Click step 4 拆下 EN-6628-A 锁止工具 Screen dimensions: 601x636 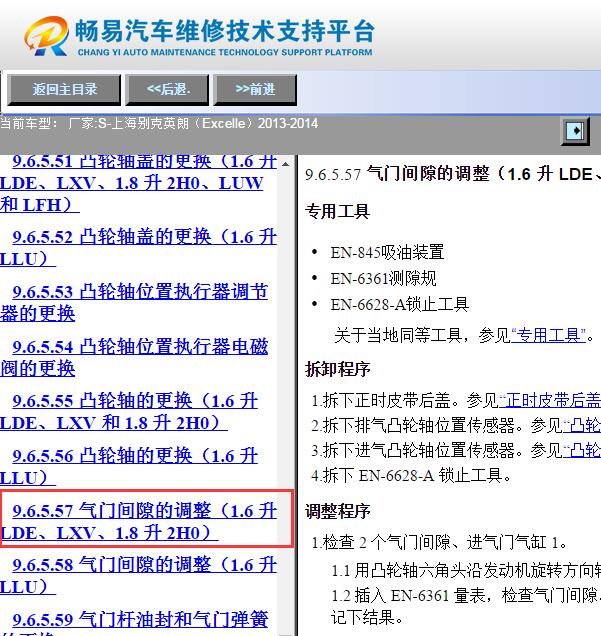pos(411,475)
